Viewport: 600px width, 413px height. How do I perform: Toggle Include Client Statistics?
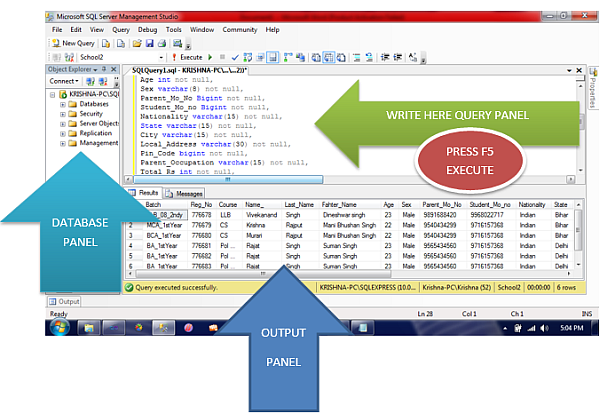(300, 57)
